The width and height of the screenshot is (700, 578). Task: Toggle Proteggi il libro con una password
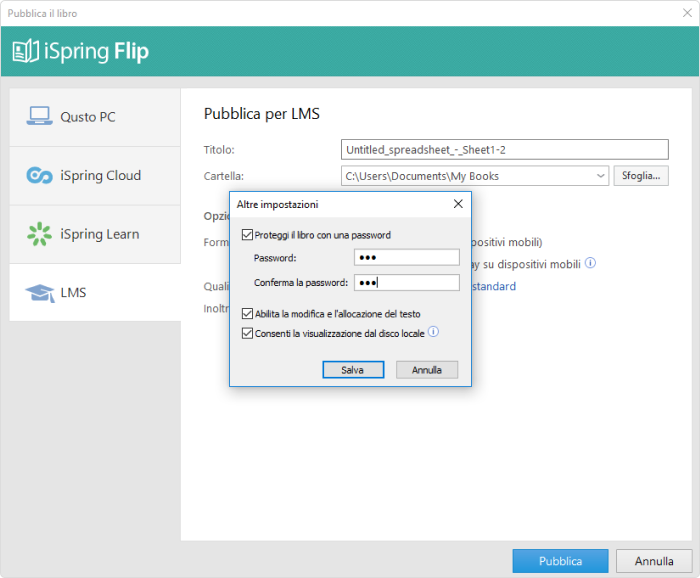coord(247,235)
